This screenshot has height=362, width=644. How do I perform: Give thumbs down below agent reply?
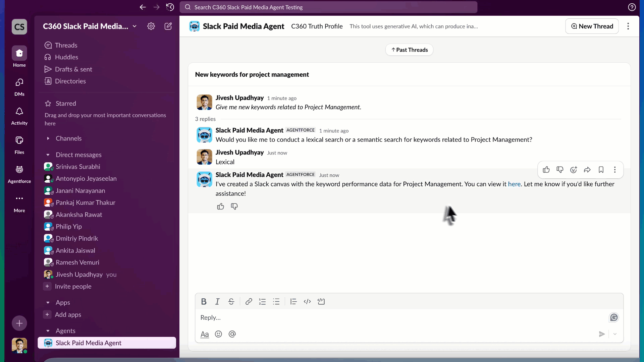[x=234, y=206]
